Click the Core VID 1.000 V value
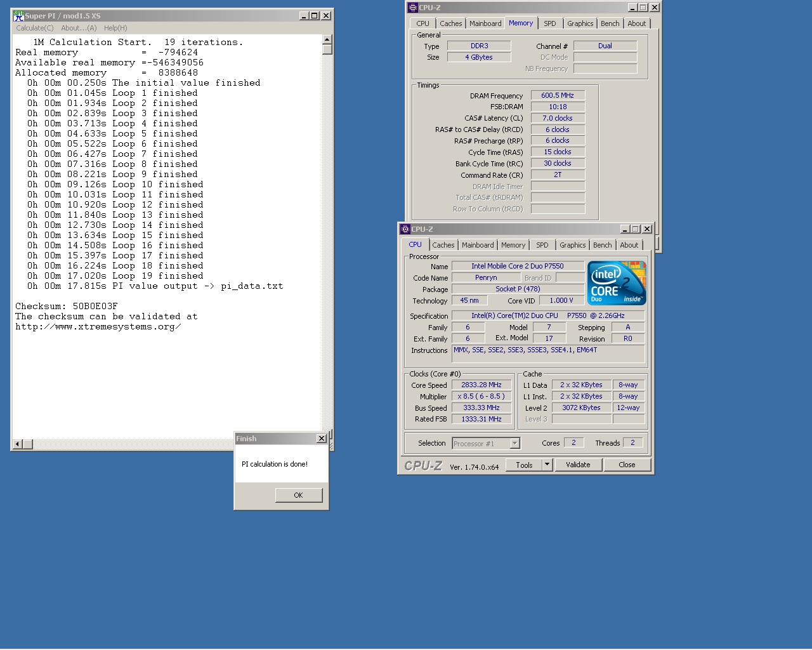This screenshot has height=650, width=812. 561,300
